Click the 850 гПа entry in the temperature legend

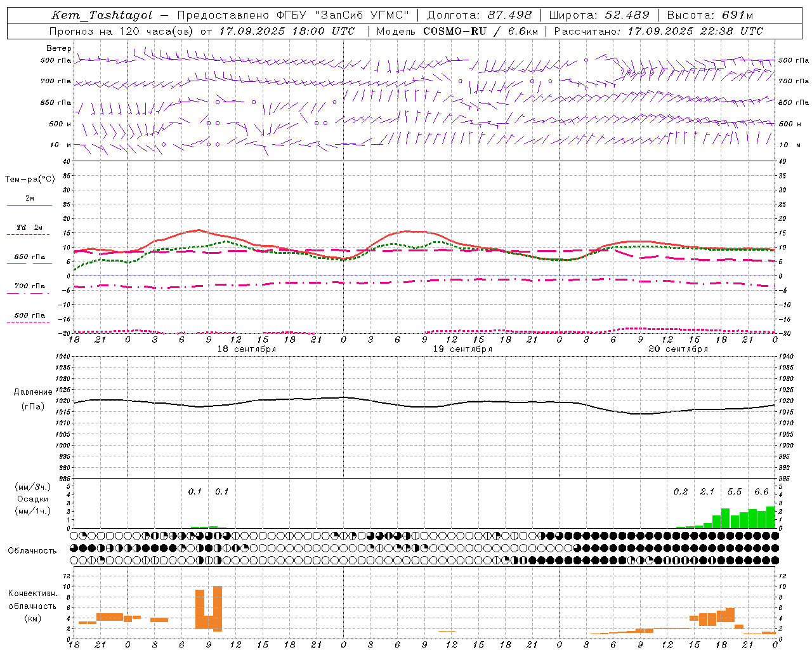(x=30, y=256)
